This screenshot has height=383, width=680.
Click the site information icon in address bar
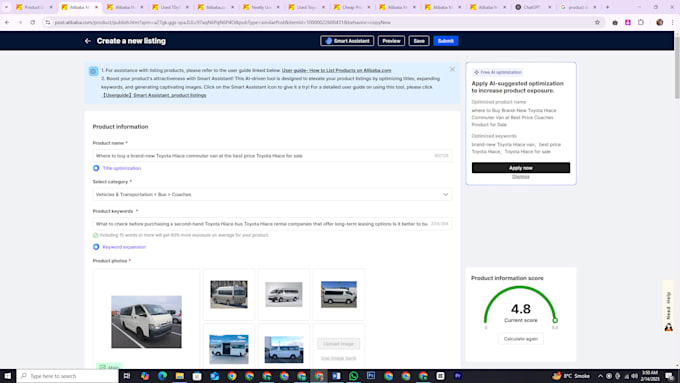point(48,22)
